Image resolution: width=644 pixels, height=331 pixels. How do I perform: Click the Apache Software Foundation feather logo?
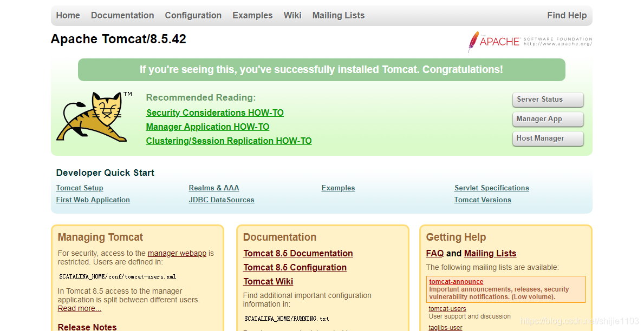click(530, 42)
